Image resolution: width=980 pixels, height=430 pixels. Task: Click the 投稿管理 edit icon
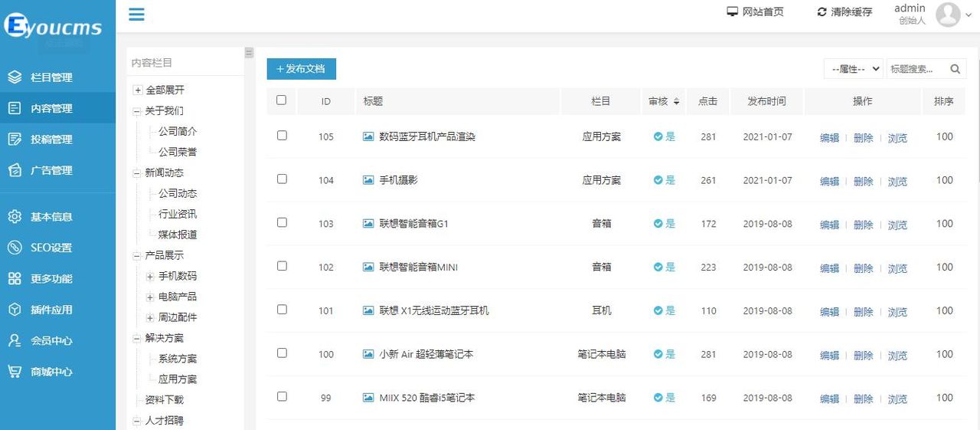[x=15, y=140]
